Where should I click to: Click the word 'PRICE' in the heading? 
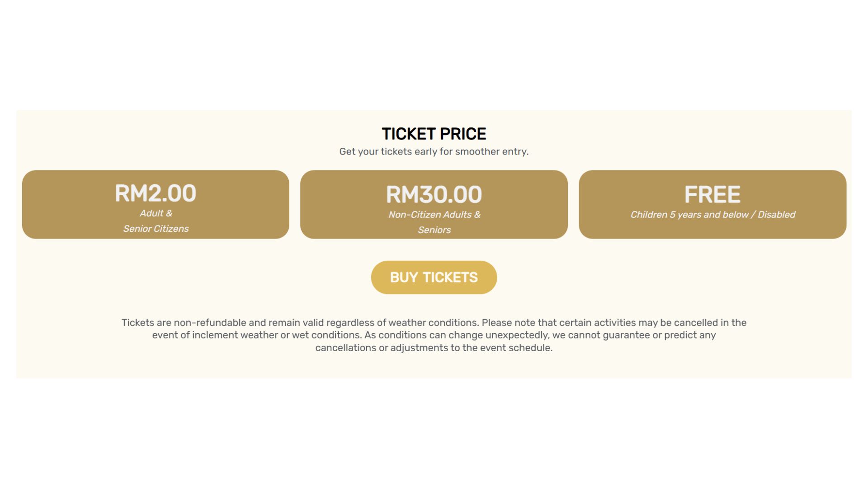tap(462, 134)
